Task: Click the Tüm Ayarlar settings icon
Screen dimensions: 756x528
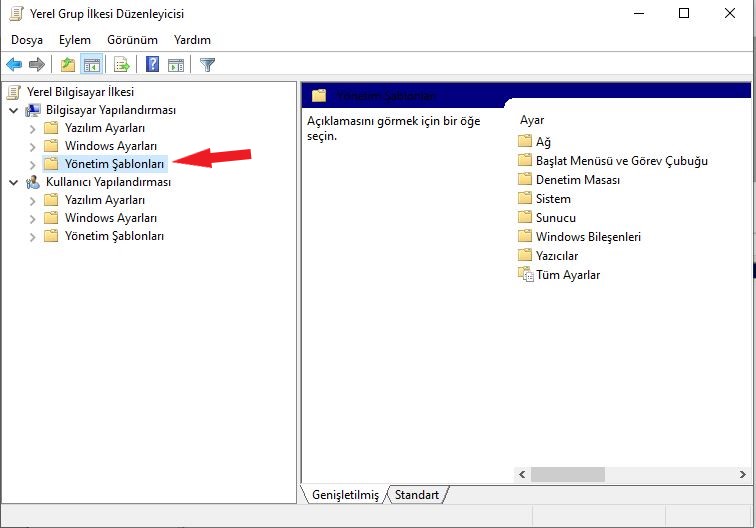Action: (x=526, y=274)
